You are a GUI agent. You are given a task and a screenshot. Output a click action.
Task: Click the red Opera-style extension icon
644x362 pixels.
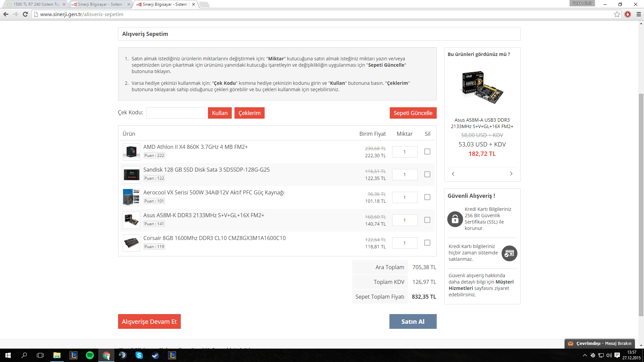(628, 14)
